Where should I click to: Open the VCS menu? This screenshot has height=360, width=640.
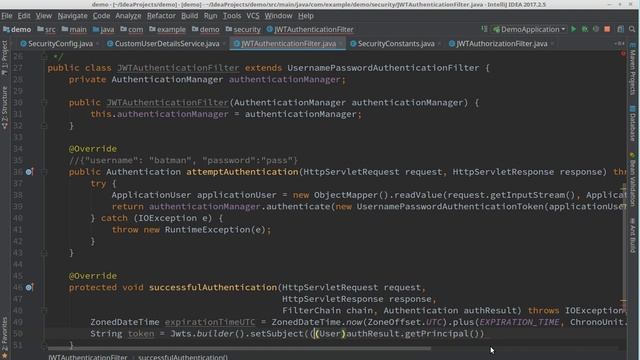[x=253, y=16]
